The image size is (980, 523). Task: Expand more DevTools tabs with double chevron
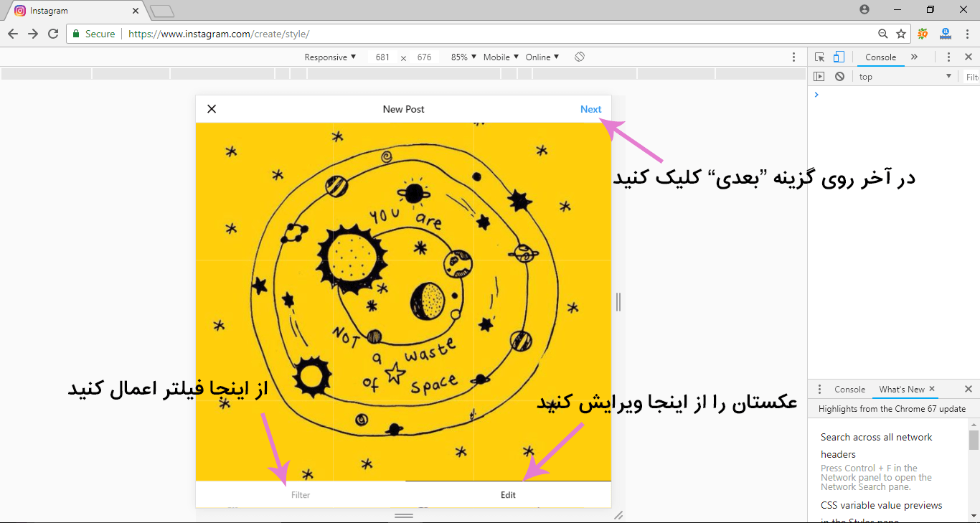click(x=914, y=57)
